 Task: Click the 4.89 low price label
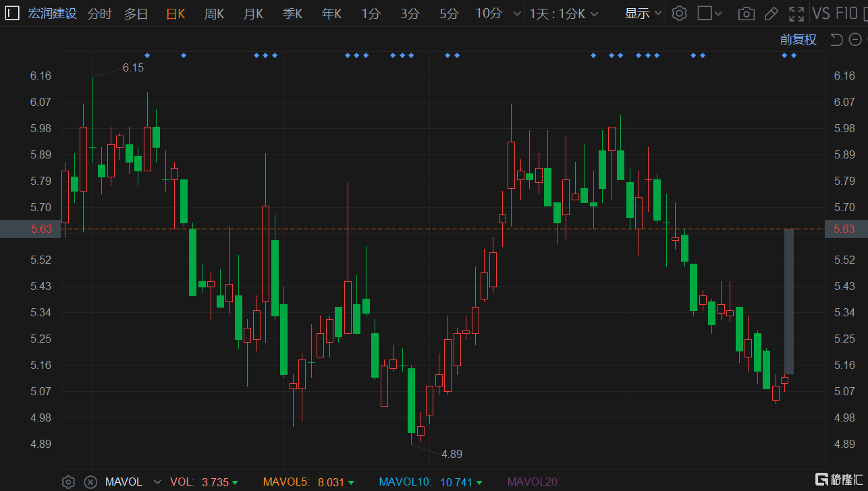click(x=452, y=454)
